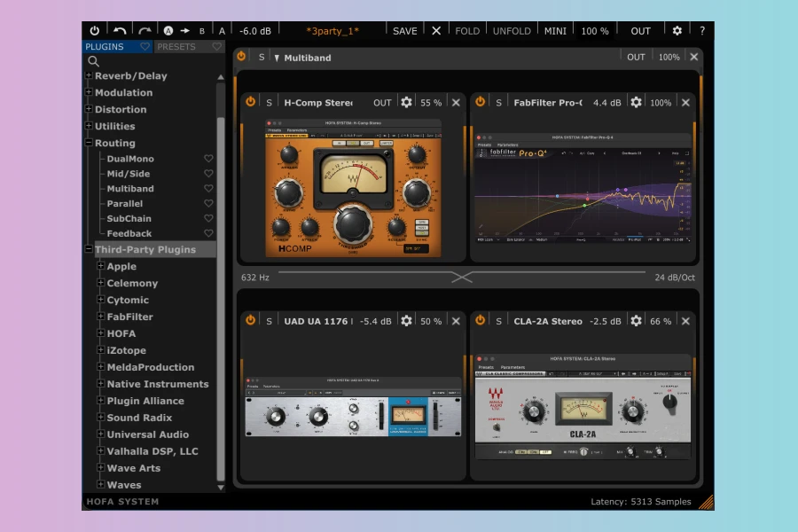798x532 pixels.
Task: Expand the FabFilter vendor folder
Action: pos(101,317)
